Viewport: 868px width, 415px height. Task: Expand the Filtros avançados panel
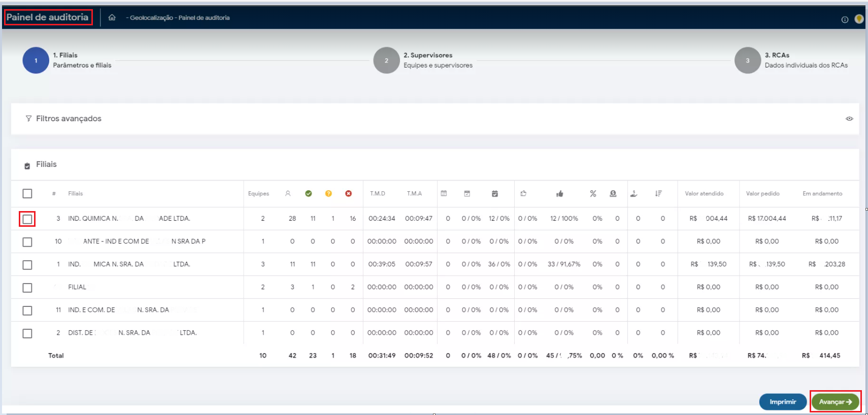[69, 119]
